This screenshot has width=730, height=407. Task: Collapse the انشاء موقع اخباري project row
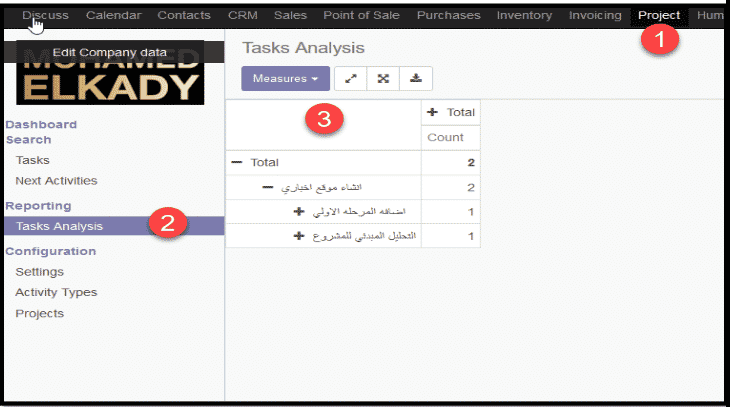[268, 188]
